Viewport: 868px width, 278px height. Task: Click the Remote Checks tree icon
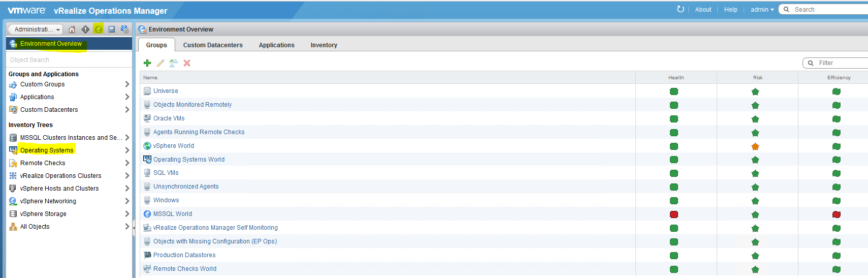pos(13,163)
